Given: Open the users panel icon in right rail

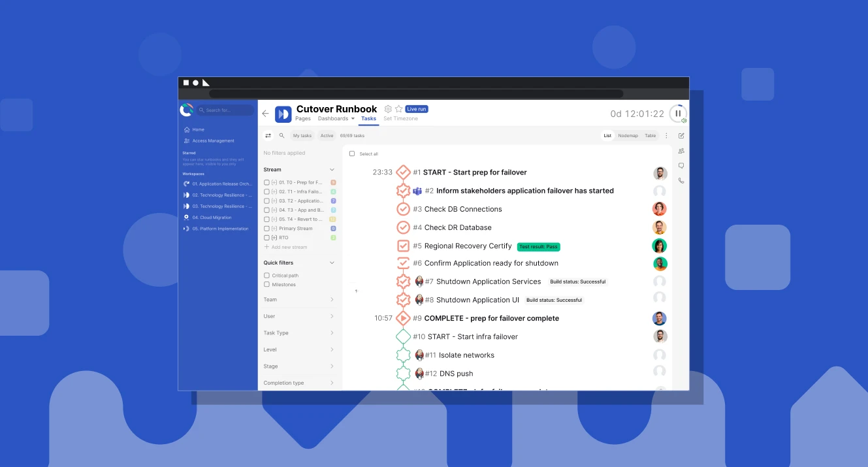Looking at the screenshot, I should coord(681,151).
